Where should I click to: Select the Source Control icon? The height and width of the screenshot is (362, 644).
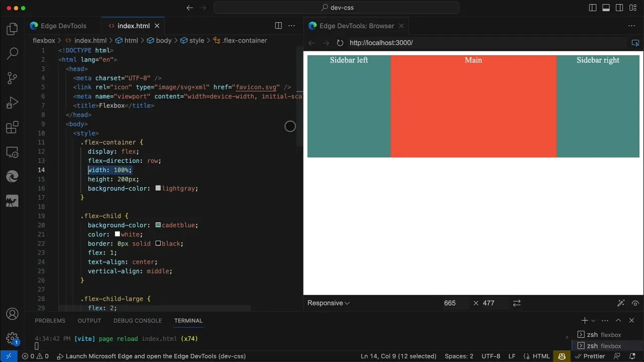point(12,78)
